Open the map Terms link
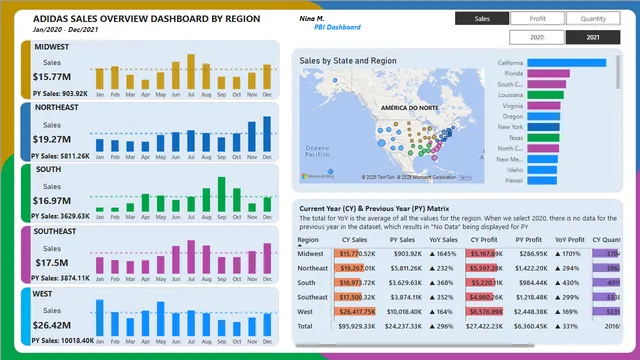 [465, 177]
